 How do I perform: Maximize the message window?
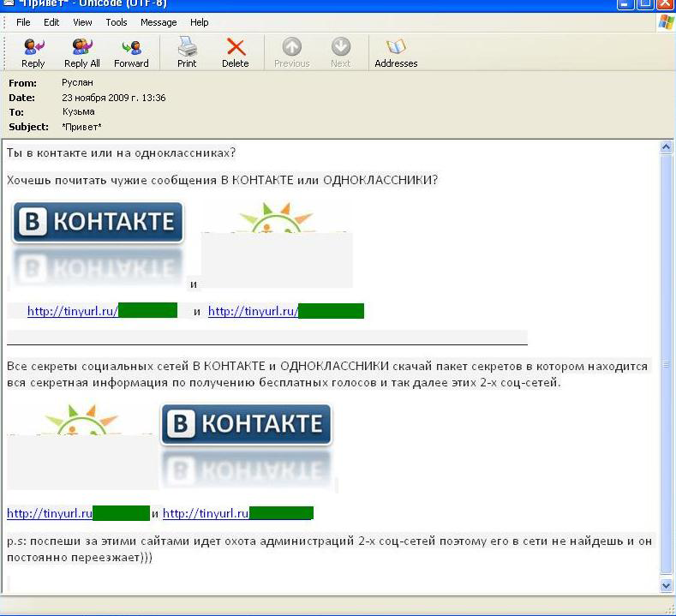click(645, 4)
